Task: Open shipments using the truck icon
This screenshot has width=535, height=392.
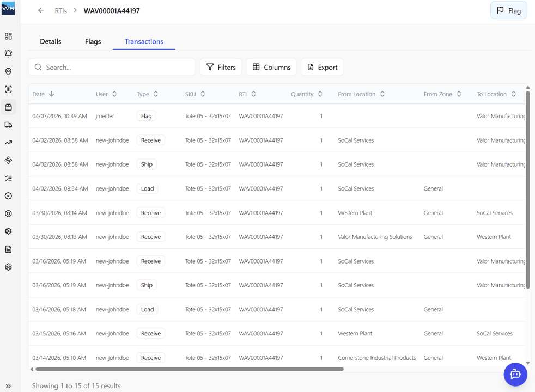Action: point(8,125)
